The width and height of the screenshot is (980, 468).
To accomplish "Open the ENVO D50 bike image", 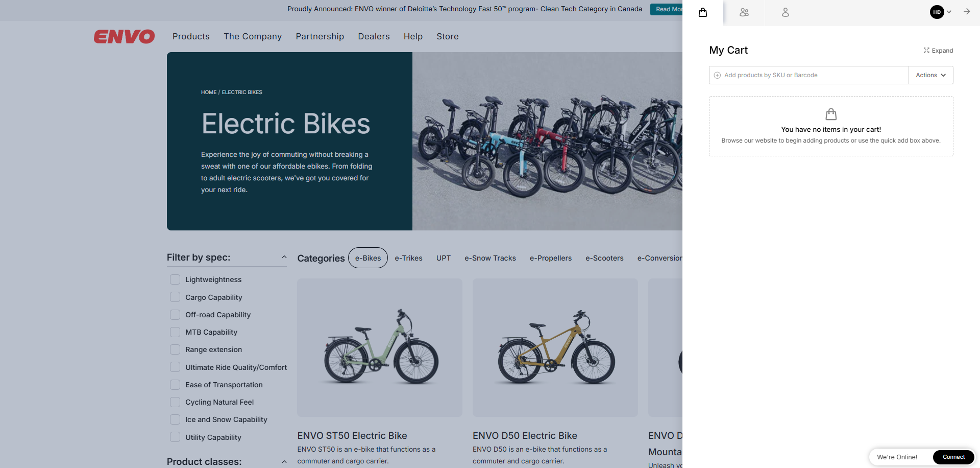I will (x=555, y=347).
